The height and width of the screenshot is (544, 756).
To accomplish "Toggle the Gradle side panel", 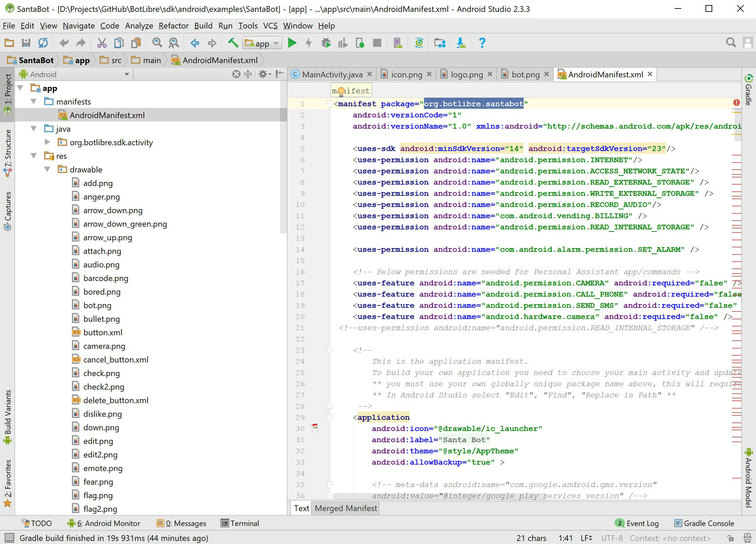I will click(x=749, y=90).
